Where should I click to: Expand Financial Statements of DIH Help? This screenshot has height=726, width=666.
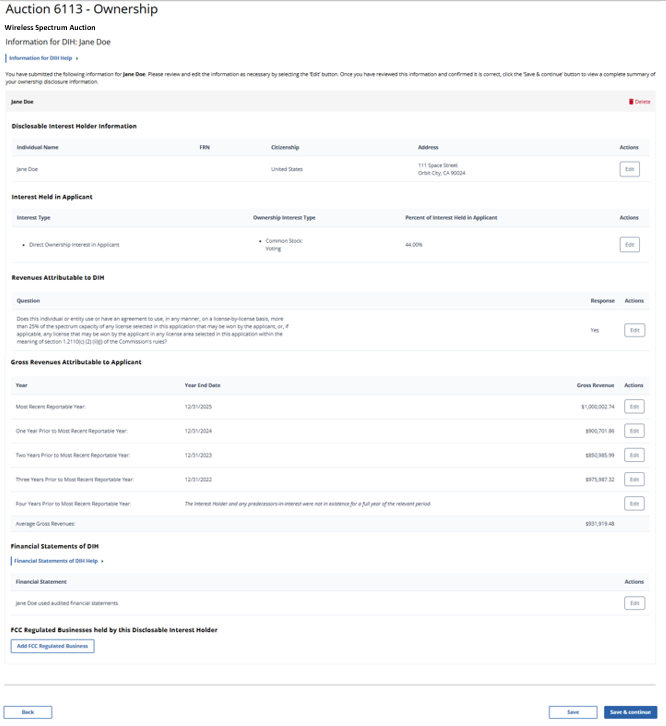click(56, 561)
